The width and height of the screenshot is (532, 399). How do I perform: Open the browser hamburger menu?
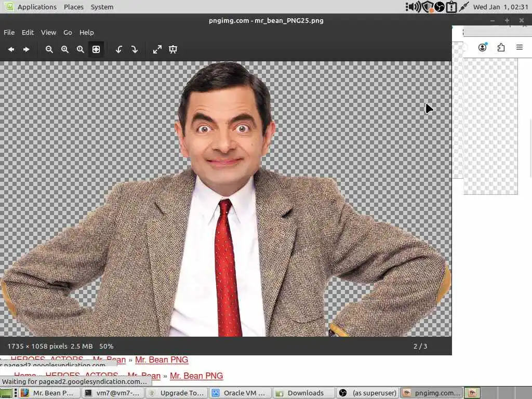(520, 47)
